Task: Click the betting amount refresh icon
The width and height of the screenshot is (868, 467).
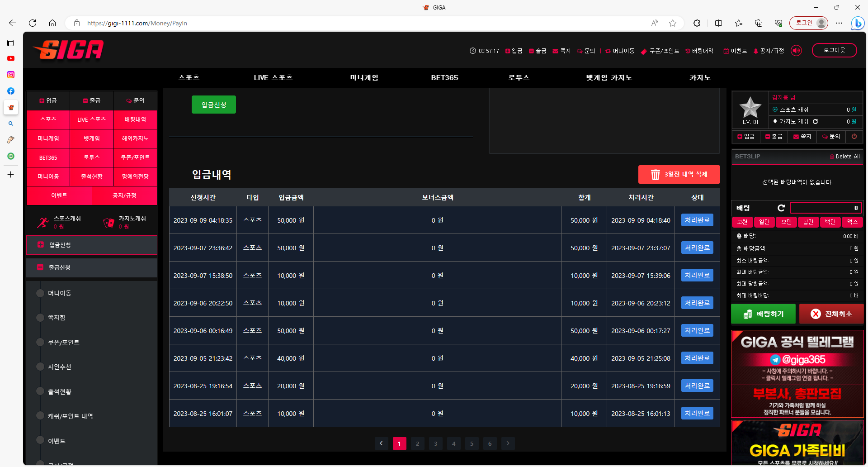Action: 781,208
